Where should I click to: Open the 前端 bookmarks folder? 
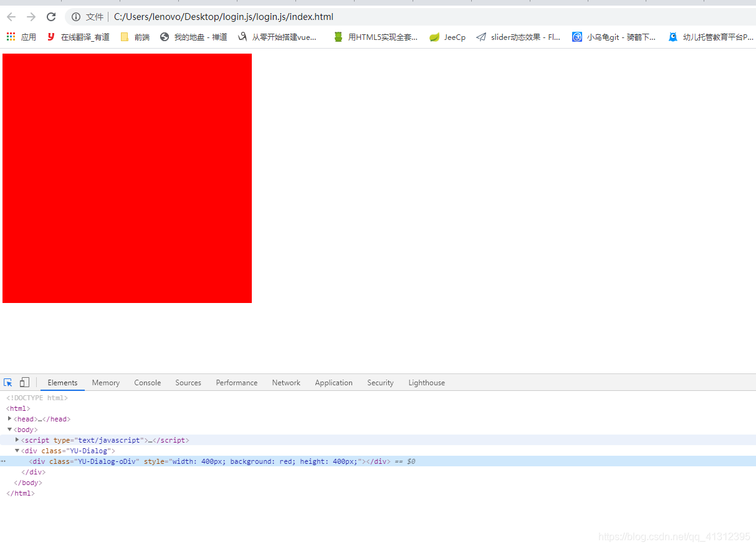pos(135,37)
